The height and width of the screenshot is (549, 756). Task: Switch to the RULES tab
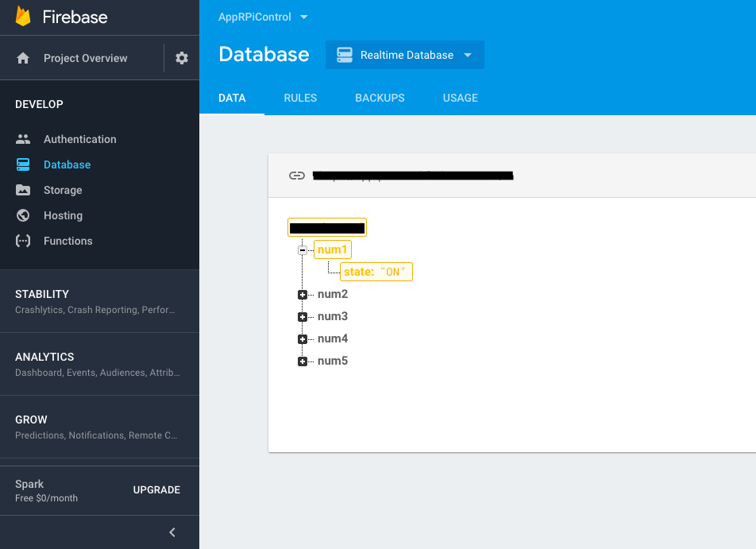point(300,98)
